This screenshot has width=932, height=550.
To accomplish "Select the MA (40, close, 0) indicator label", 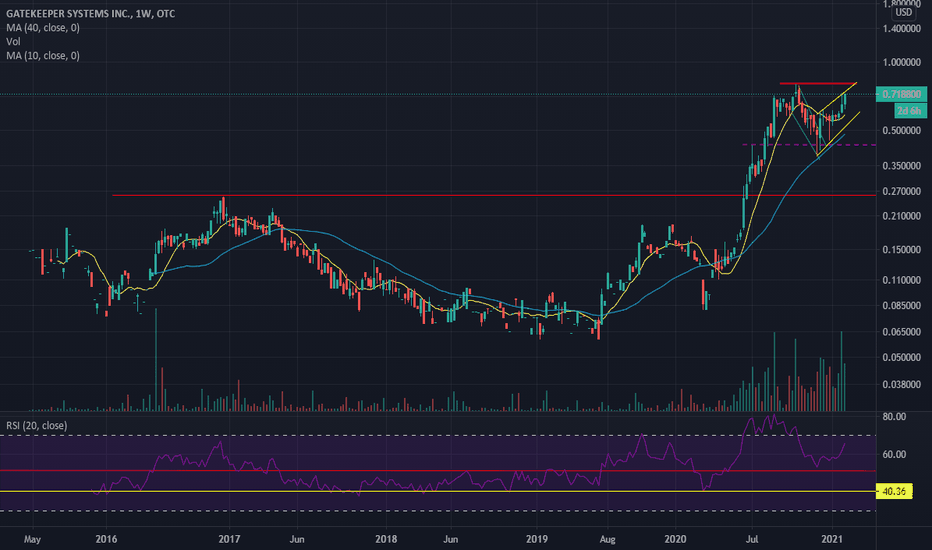I will click(43, 27).
